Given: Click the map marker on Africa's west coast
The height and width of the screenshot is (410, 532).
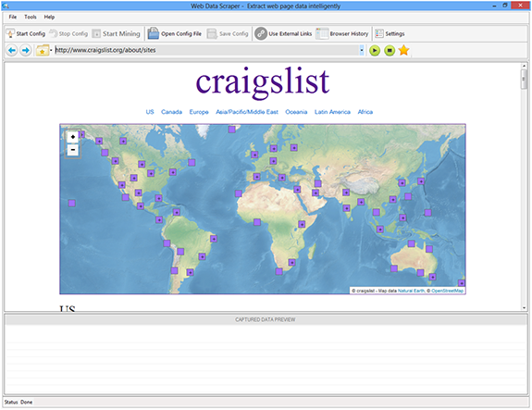Looking at the screenshot, I should click(239, 193).
